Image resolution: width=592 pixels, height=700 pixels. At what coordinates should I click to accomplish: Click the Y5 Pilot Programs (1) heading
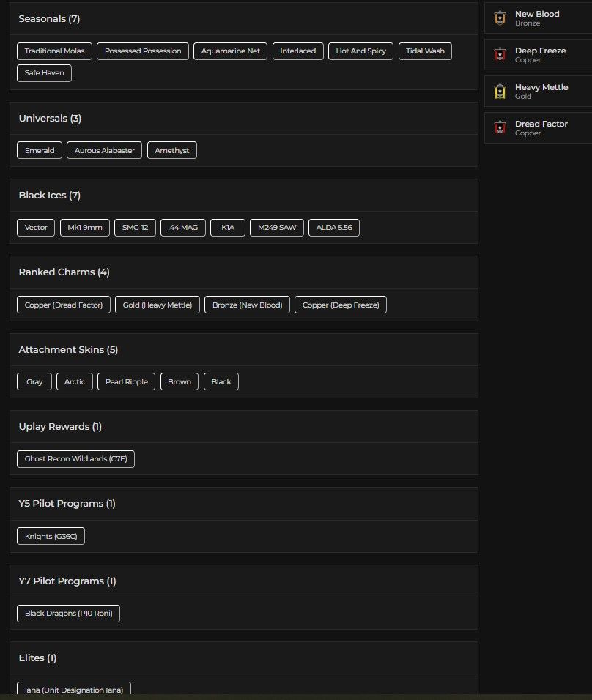pyautogui.click(x=67, y=504)
